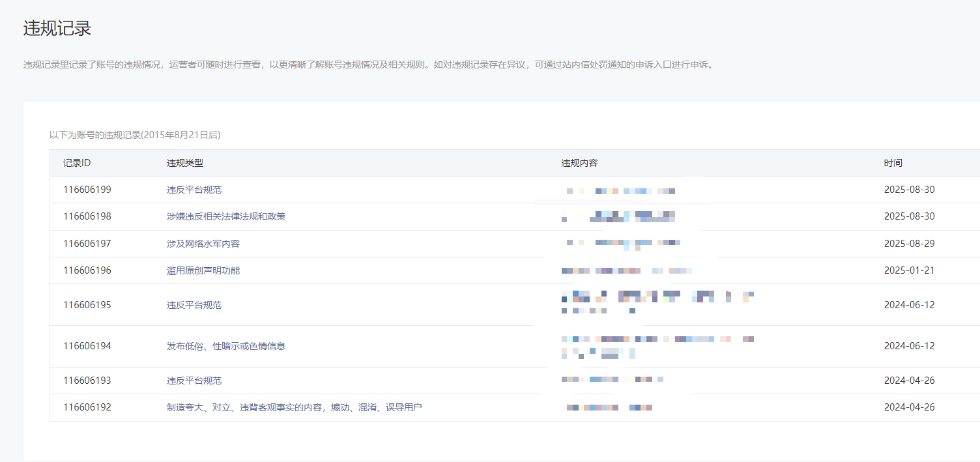This screenshot has height=462, width=980.
Task: Click the 涉及网络水军内容 violation type
Action: click(x=203, y=244)
